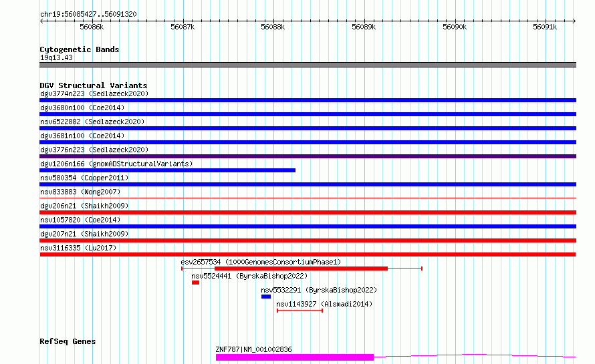Open esv2657534 (1000GenomesConsortiumPhase1) label
595x364 pixels.
click(261, 262)
